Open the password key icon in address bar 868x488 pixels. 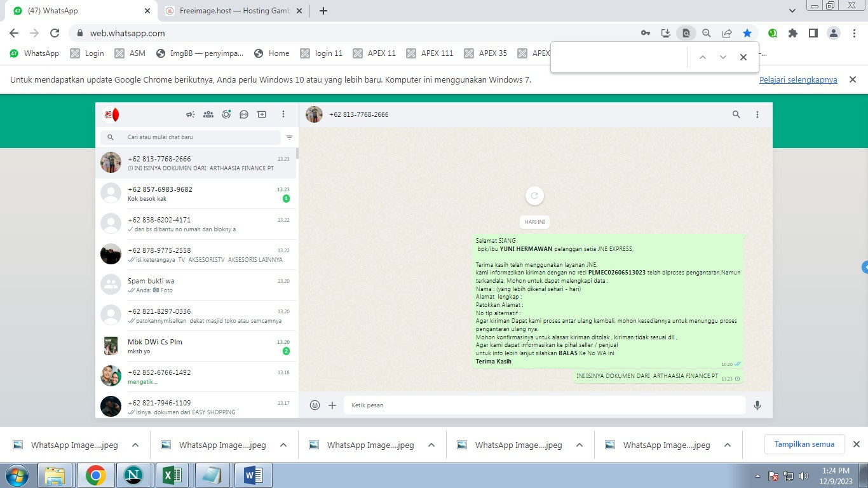[x=646, y=33]
